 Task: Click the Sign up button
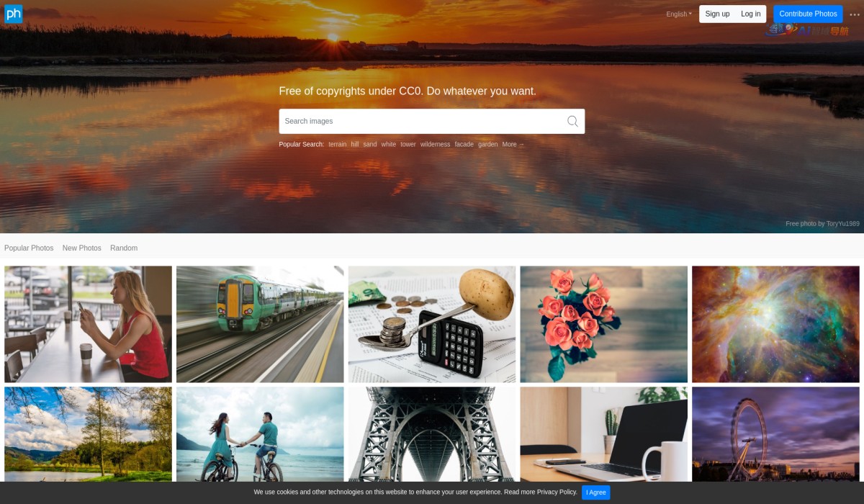(717, 14)
